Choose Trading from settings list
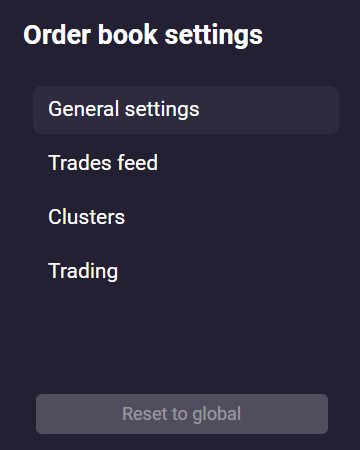This screenshot has height=450, width=360. coord(186,271)
